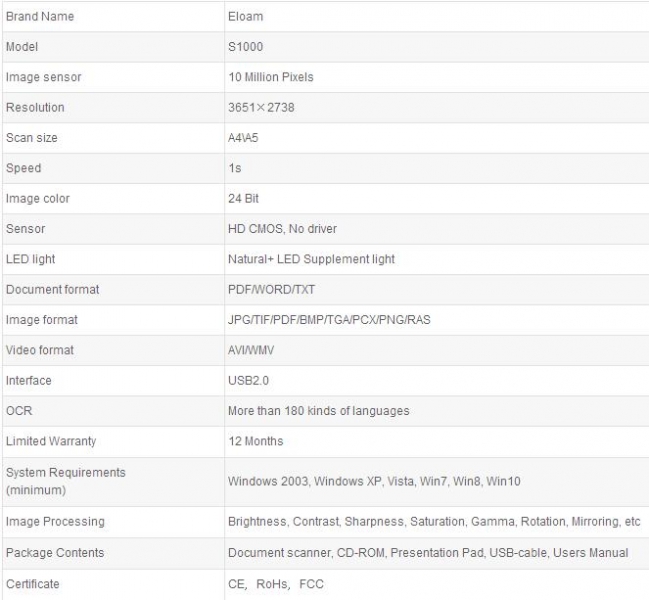Click the 10 Million Pixels text
649x600 pixels.
click(x=270, y=77)
